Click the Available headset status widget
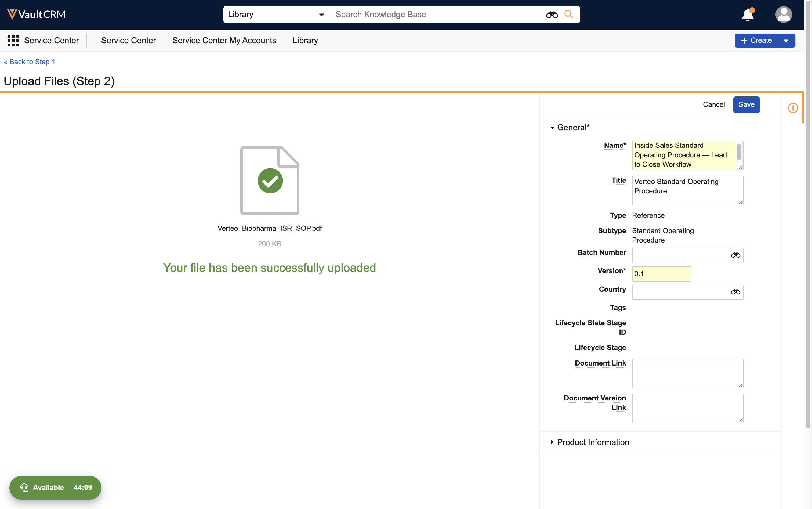The image size is (812, 509). [x=55, y=487]
